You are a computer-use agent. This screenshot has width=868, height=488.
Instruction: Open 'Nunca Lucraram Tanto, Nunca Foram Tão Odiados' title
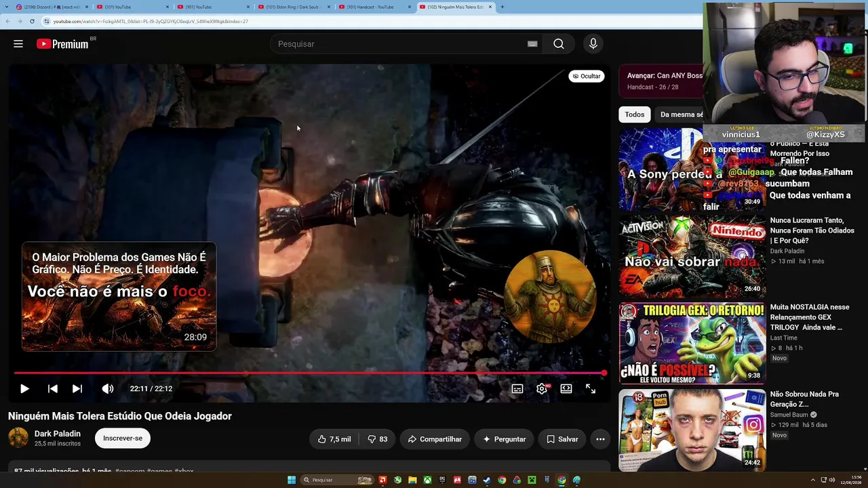click(x=812, y=230)
